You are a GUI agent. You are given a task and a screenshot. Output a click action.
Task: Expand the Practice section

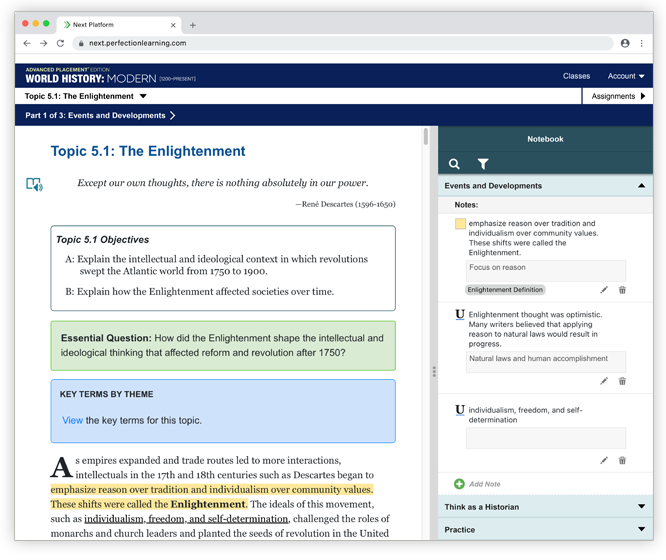[x=545, y=529]
